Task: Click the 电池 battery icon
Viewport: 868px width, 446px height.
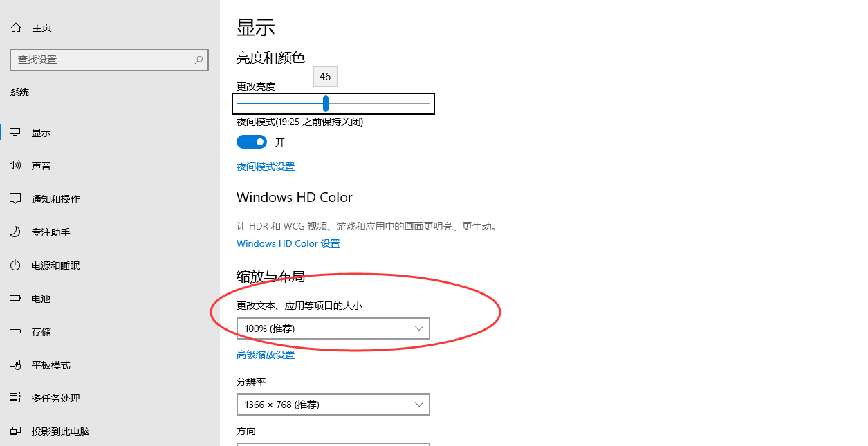Action: 15,298
